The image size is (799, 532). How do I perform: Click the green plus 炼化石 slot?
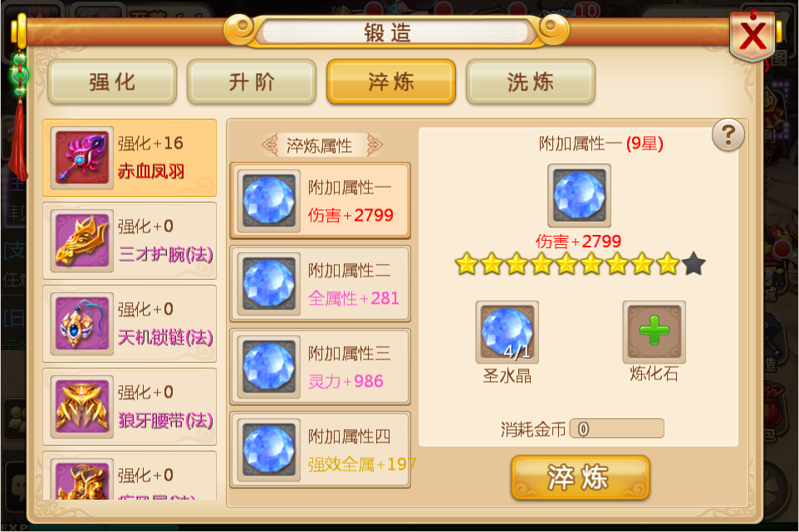(654, 331)
